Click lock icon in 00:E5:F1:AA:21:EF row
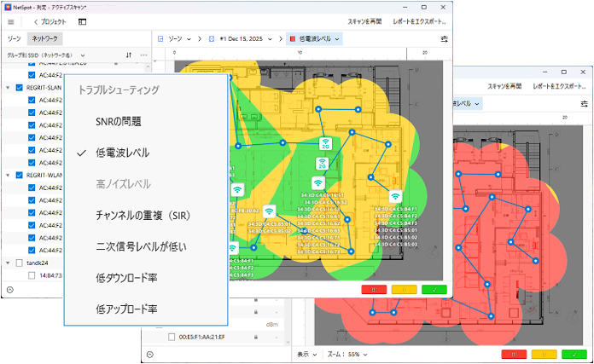594x364 pixels. pyautogui.click(x=256, y=337)
